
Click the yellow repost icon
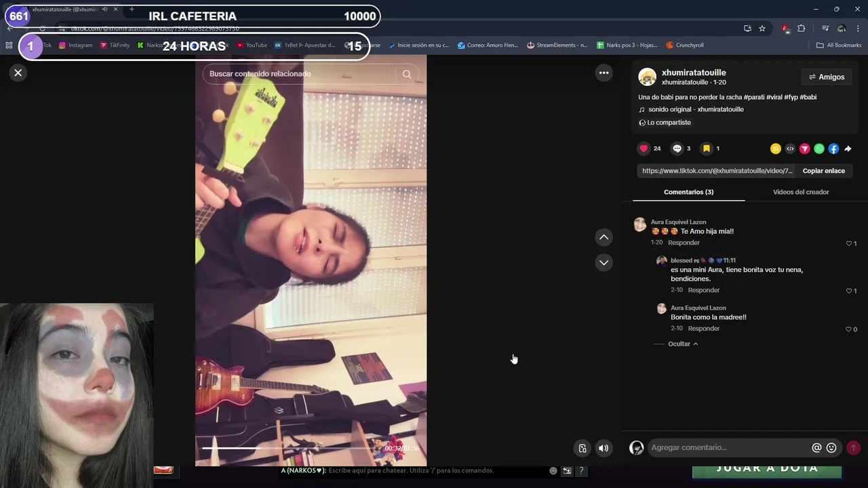[776, 148]
